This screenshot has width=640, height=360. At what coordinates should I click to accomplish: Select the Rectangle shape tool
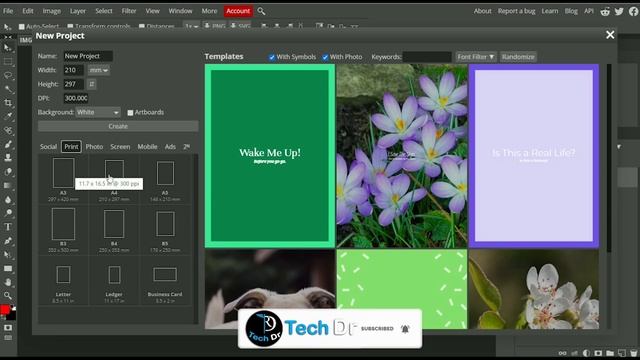tap(8, 269)
